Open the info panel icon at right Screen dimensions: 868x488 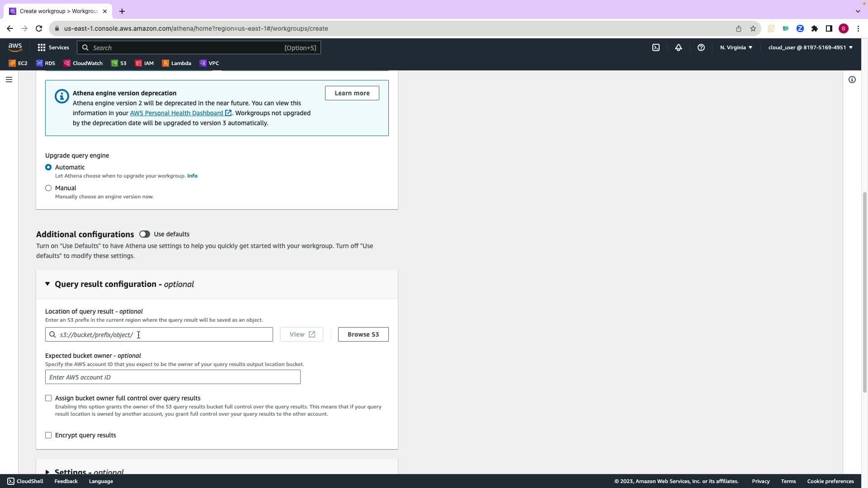(x=852, y=80)
